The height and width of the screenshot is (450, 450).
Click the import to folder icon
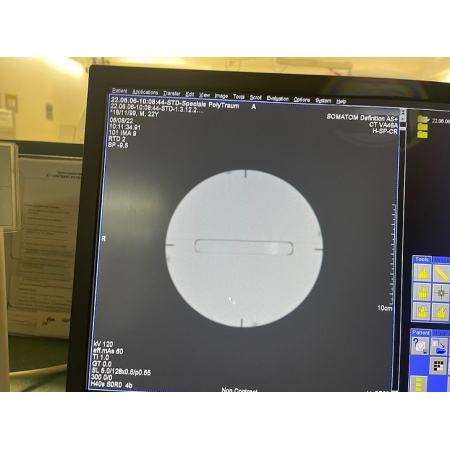(x=439, y=347)
